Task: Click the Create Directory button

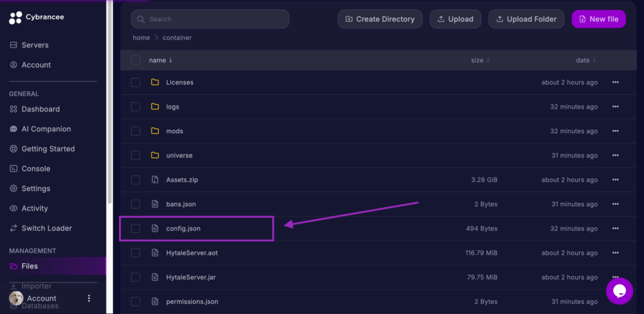Action: [x=380, y=19]
